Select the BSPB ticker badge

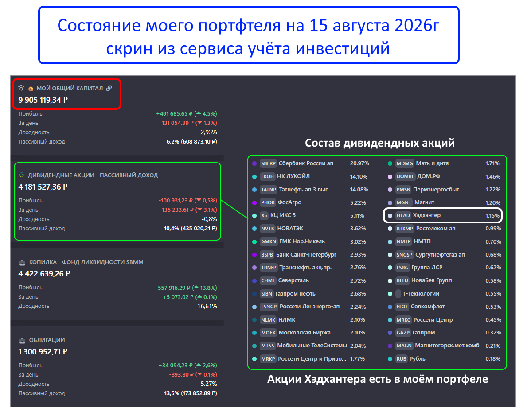pyautogui.click(x=267, y=255)
